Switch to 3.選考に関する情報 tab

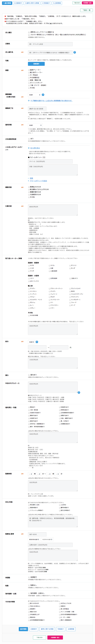pos(32,3)
